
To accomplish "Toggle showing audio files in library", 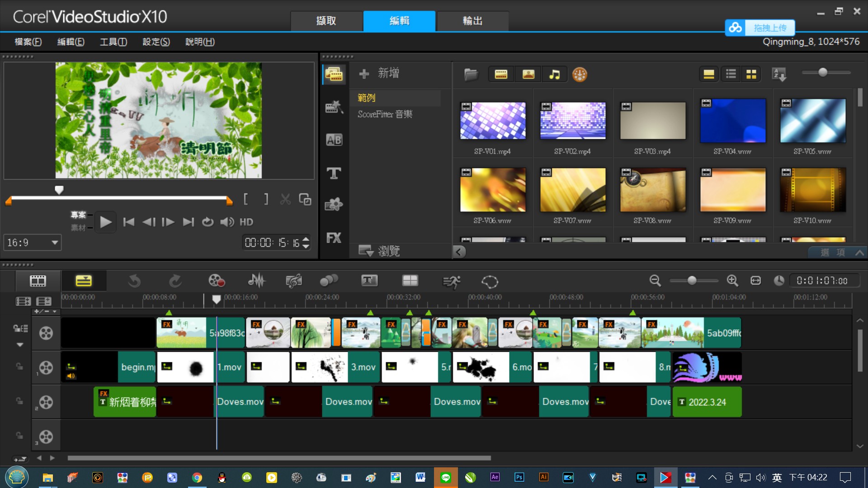I will coord(554,74).
